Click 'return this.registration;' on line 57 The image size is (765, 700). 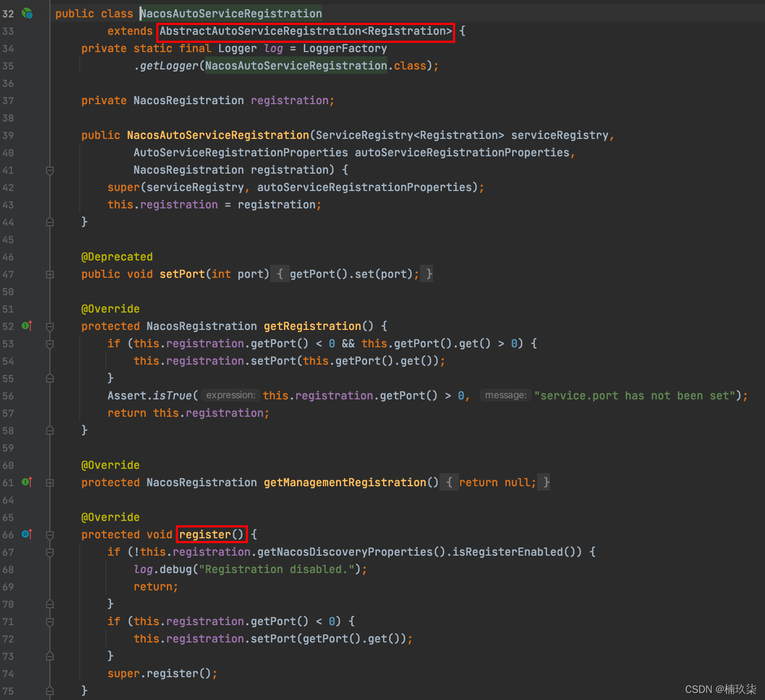(x=188, y=413)
